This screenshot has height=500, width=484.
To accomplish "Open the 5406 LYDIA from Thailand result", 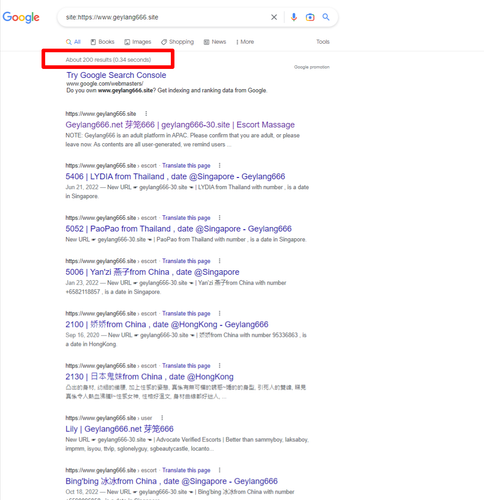I will click(175, 176).
